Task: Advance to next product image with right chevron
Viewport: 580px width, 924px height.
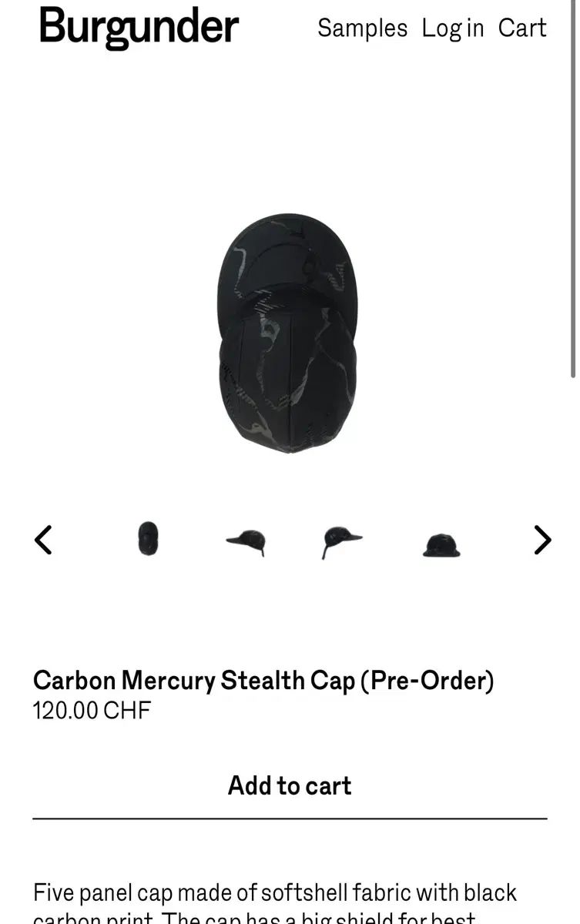Action: (x=543, y=540)
